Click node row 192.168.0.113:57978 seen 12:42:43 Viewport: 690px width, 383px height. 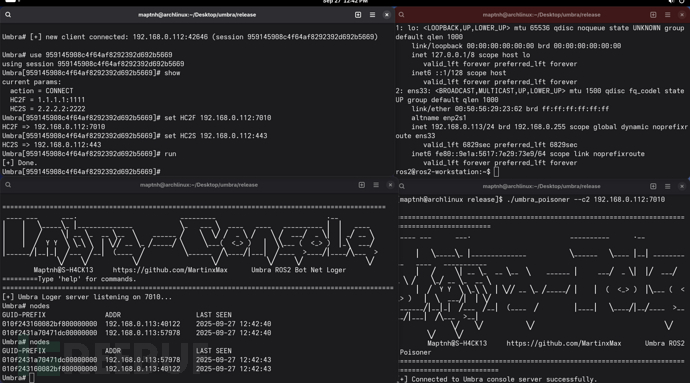tap(136, 360)
